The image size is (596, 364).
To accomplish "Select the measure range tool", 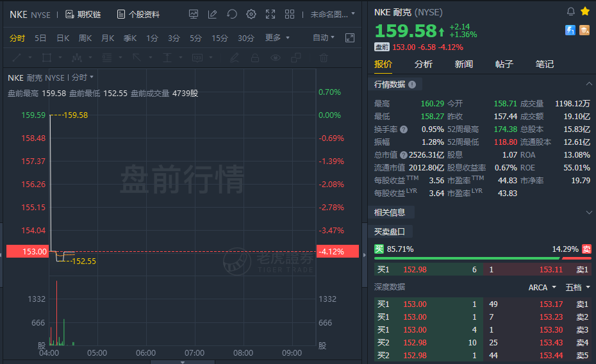I will pos(167,58).
